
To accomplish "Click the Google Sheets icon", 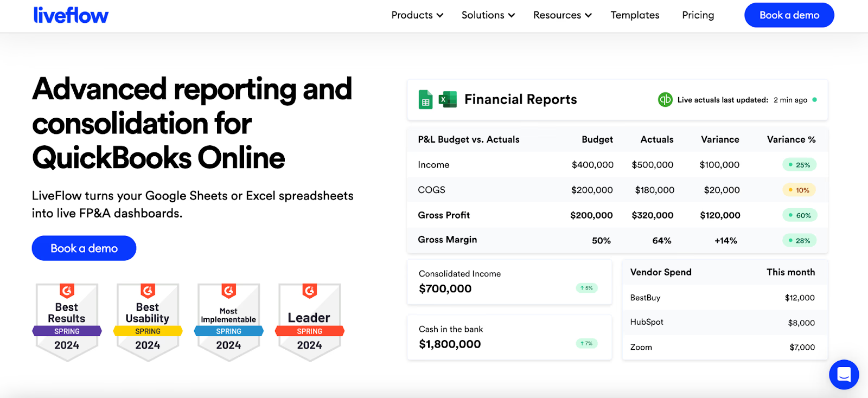I will pos(426,99).
